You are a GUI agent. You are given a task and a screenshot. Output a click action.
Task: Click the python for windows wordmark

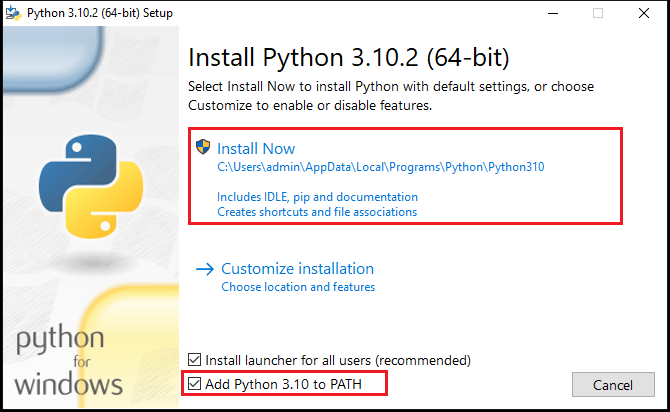coord(68,360)
